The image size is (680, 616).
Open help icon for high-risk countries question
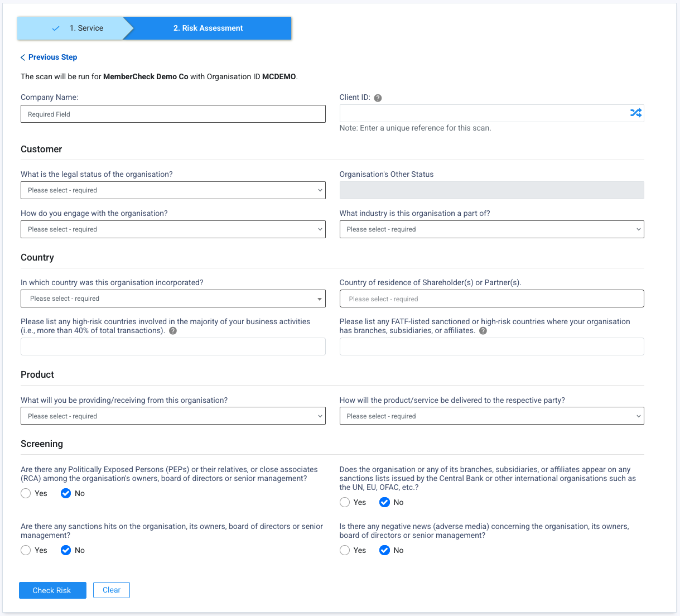[x=173, y=331]
